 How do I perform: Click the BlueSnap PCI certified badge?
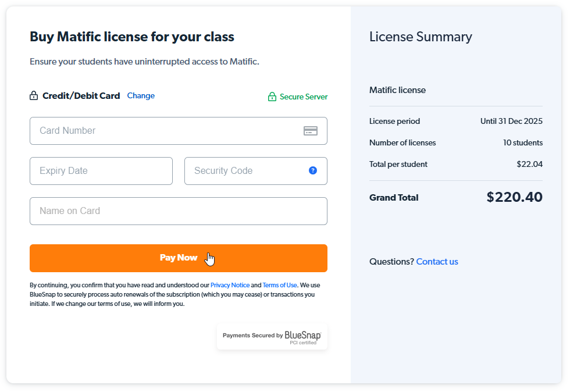tap(272, 337)
